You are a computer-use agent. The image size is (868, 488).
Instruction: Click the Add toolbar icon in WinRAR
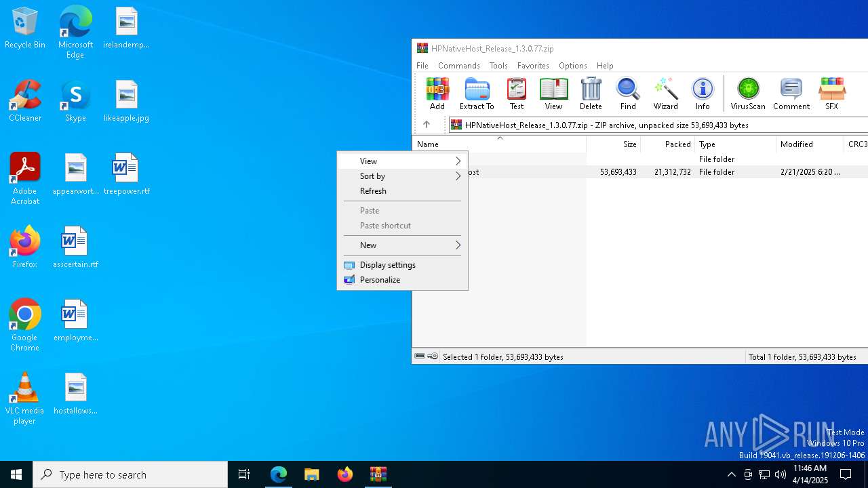[x=437, y=94]
